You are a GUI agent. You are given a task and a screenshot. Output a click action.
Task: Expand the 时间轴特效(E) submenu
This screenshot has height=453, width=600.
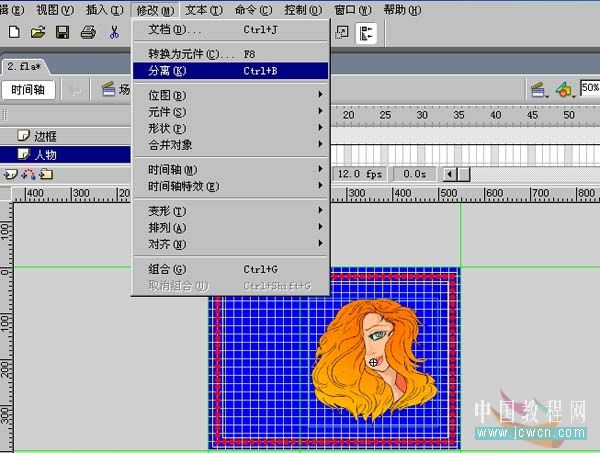pos(230,186)
